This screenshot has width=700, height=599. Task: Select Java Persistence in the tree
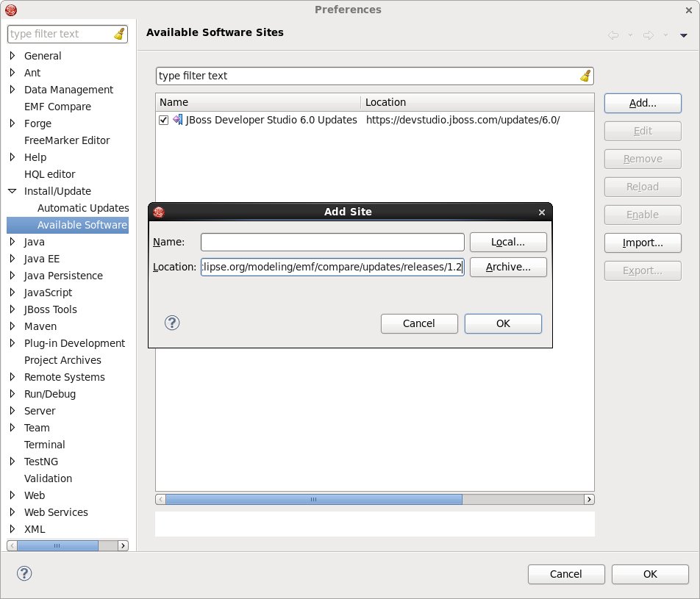(x=63, y=276)
